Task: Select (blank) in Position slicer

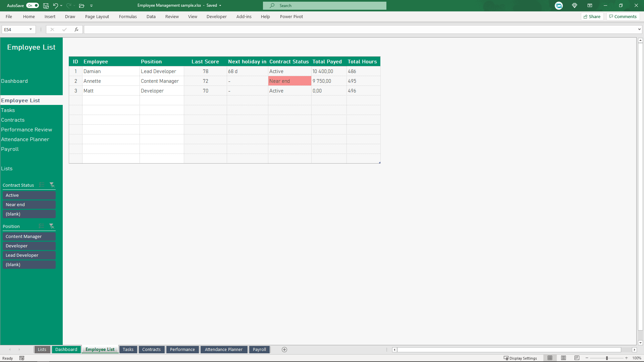Action: [x=29, y=264]
